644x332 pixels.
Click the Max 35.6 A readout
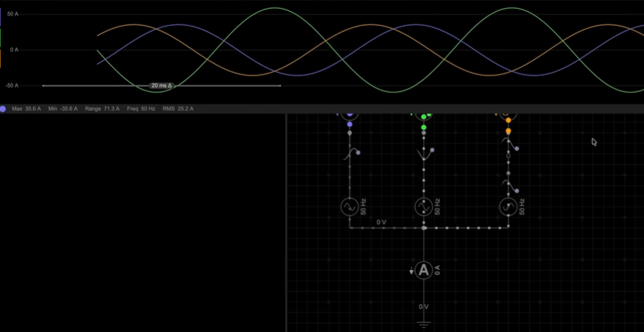pos(27,109)
